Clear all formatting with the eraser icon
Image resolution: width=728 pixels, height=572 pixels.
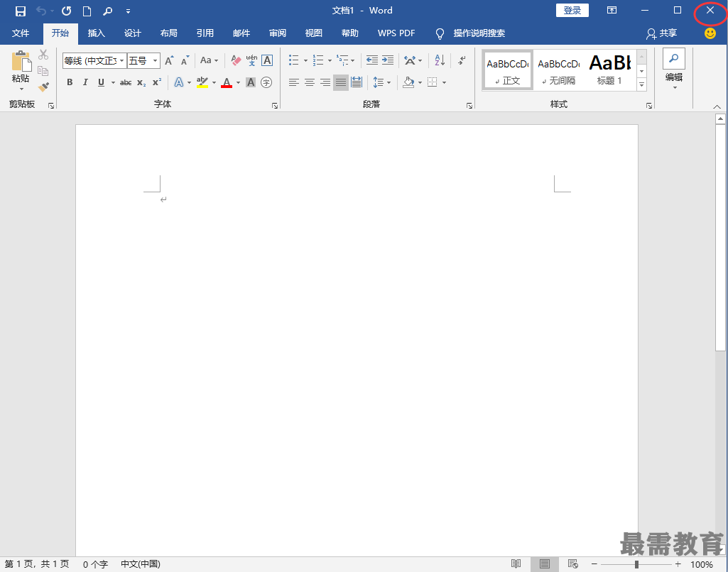pyautogui.click(x=236, y=60)
